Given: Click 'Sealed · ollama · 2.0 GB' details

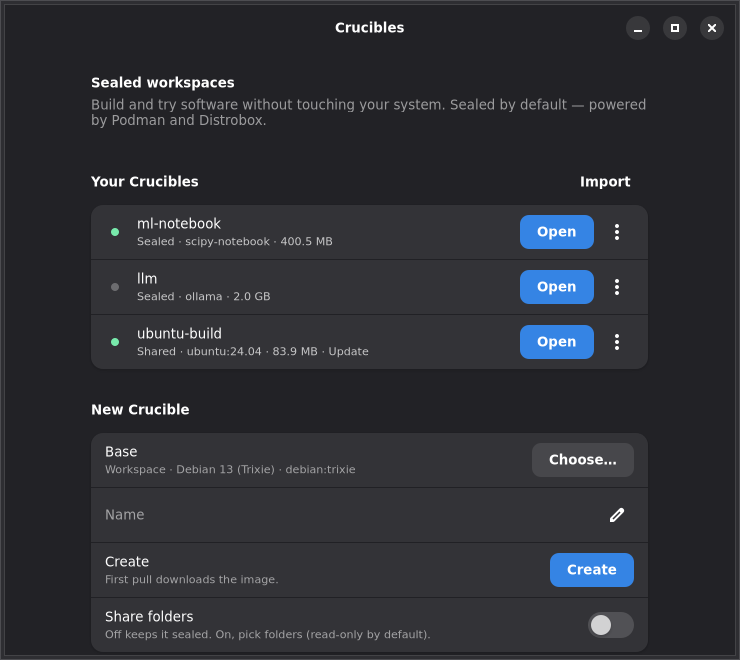Looking at the screenshot, I should 203,296.
